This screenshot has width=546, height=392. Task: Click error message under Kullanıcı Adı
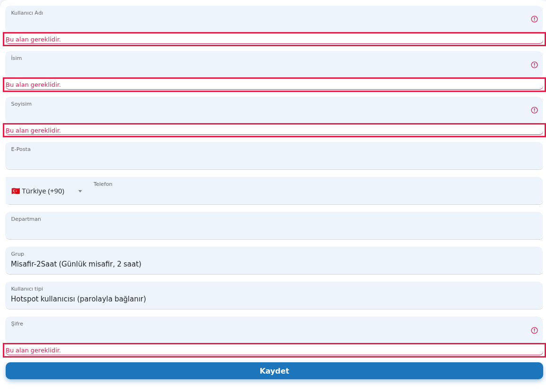tap(33, 39)
